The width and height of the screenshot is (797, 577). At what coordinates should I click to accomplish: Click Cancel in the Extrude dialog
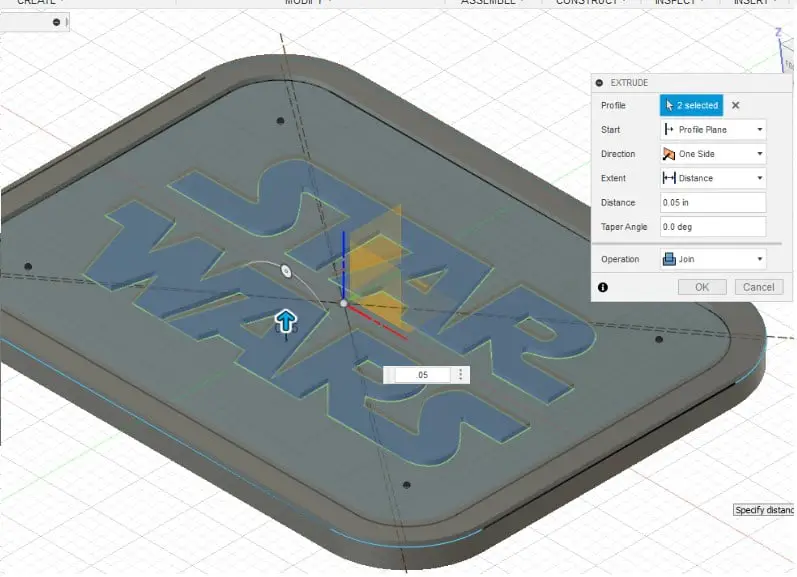pyautogui.click(x=758, y=287)
